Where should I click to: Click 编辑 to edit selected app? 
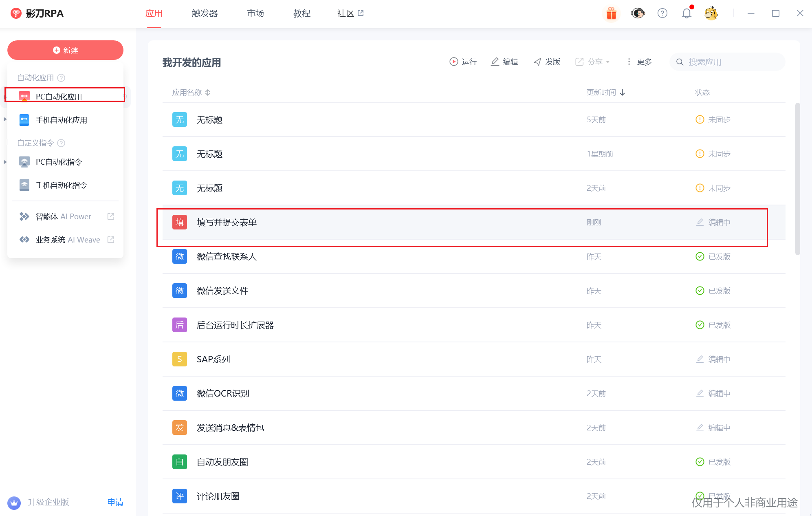tap(504, 62)
